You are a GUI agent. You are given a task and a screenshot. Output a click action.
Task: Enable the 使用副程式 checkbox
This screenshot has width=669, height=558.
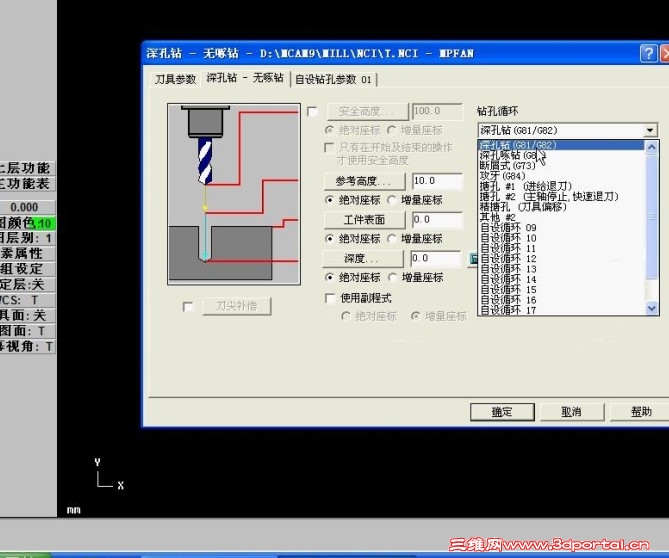[x=330, y=298]
